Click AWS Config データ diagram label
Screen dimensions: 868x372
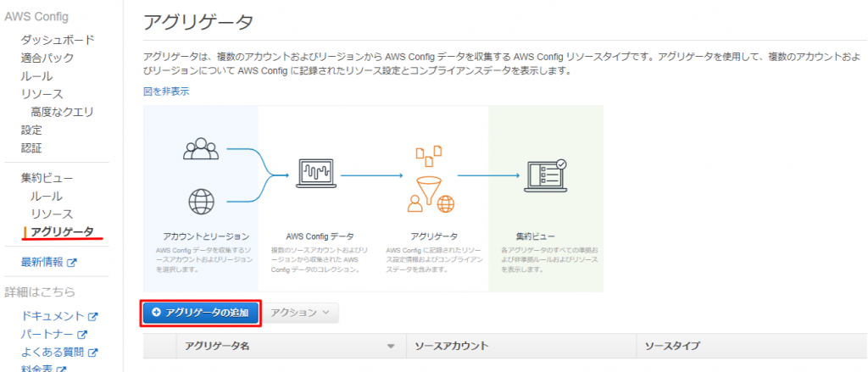pyautogui.click(x=320, y=237)
